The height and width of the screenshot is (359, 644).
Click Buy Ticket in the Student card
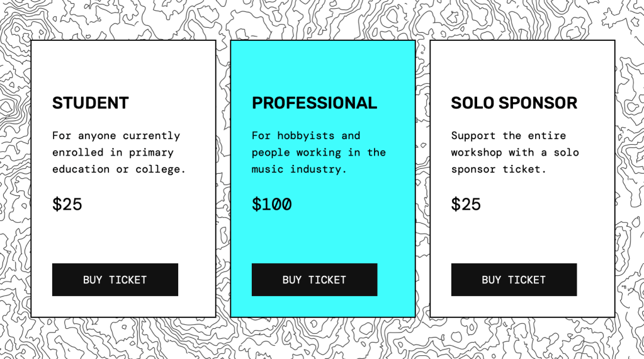pos(115,280)
